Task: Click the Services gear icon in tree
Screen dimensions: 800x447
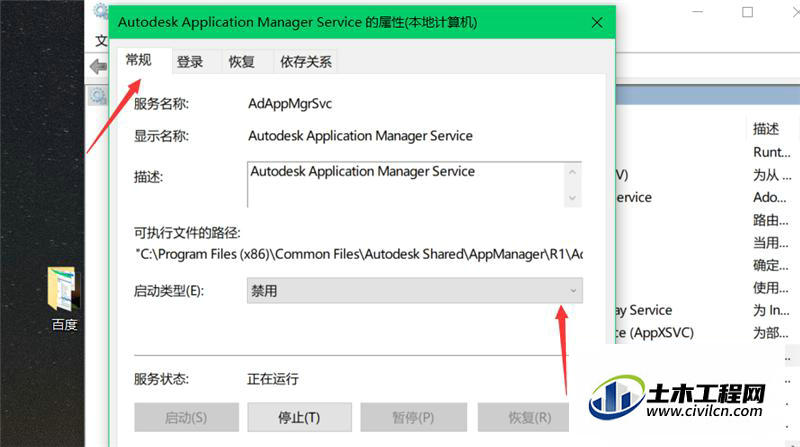Action: click(x=98, y=95)
